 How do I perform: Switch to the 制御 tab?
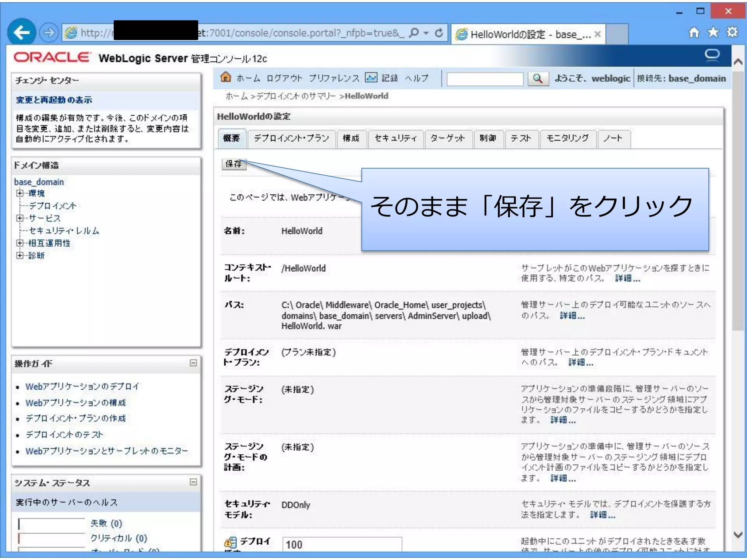pos(488,139)
